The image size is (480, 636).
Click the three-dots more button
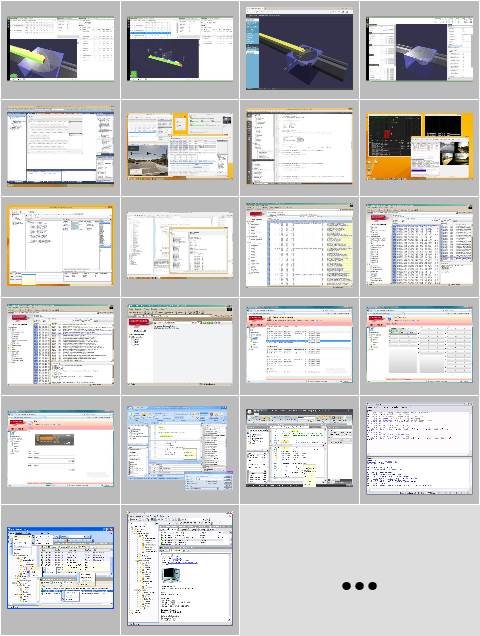pyautogui.click(x=359, y=586)
